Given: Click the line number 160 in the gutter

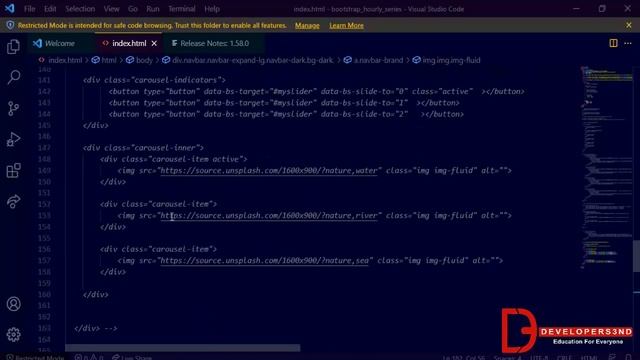Looking at the screenshot, I should [x=44, y=294].
